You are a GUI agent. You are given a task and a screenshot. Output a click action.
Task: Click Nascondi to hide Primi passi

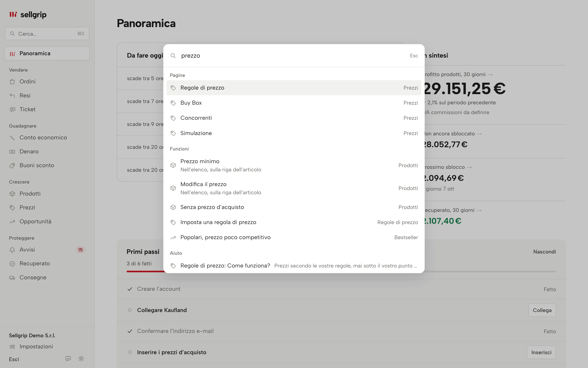point(544,252)
